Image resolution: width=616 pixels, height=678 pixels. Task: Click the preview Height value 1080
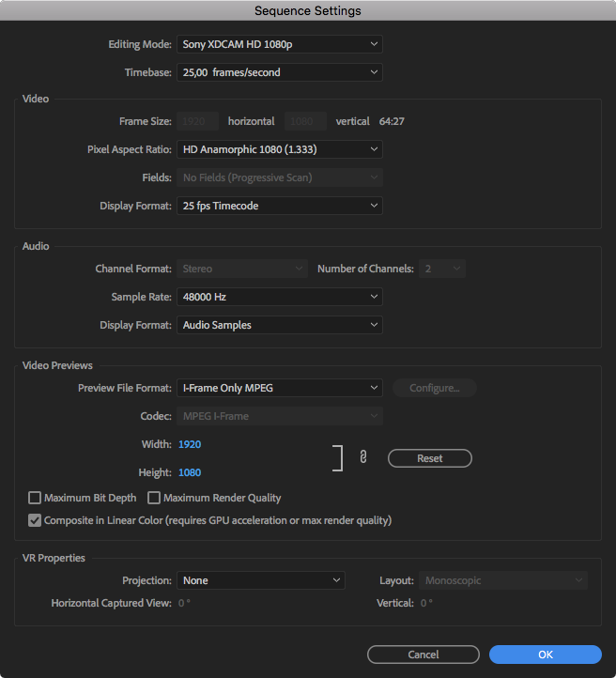[x=190, y=472]
